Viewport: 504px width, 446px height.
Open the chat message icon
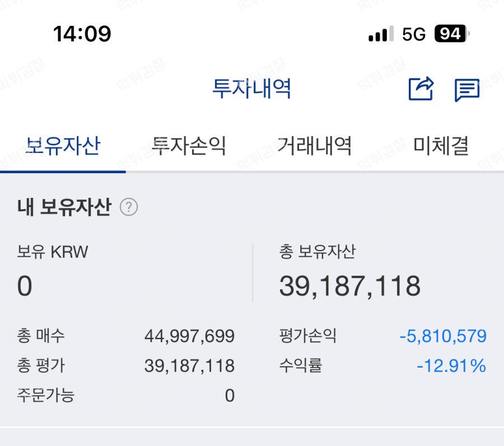466,90
